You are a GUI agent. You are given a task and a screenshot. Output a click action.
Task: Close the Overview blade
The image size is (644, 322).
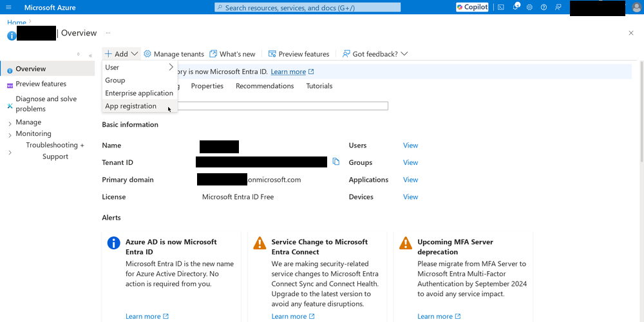pos(631,33)
